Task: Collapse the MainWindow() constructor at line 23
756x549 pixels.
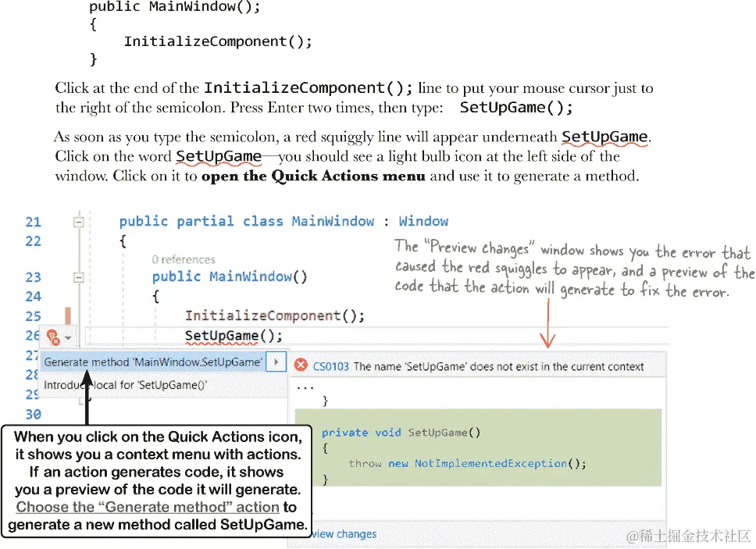Action: tap(79, 277)
